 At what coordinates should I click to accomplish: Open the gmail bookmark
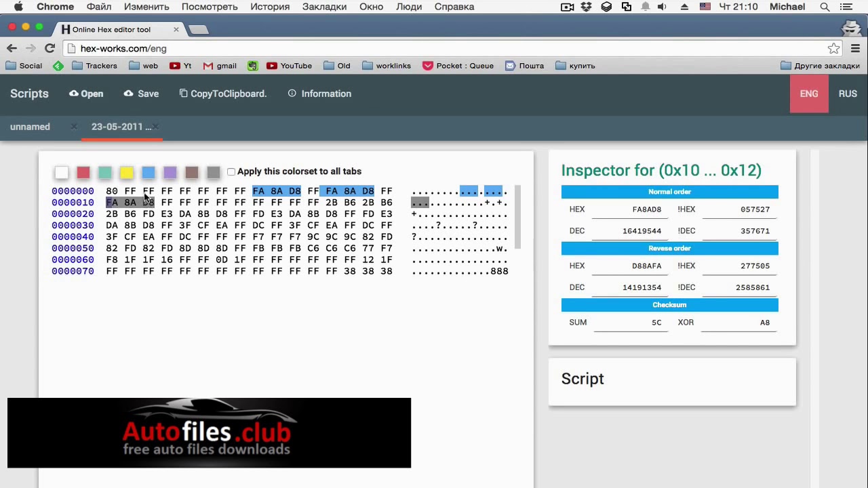[x=220, y=66]
